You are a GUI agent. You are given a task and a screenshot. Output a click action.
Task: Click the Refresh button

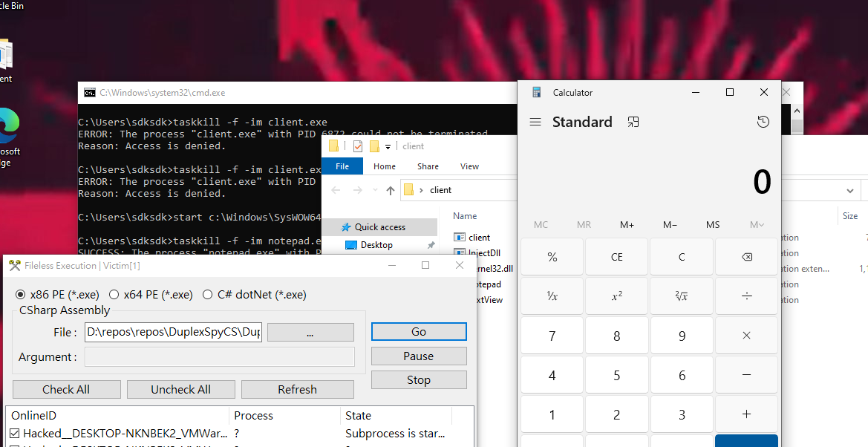click(x=297, y=389)
